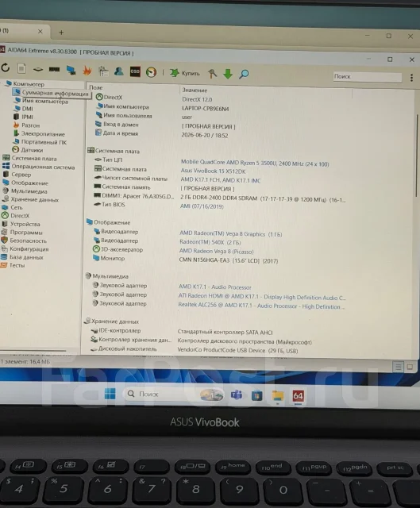Screen dimensions: 420x508
Task: Open a new tab with the plus button
Action: click(x=61, y=33)
